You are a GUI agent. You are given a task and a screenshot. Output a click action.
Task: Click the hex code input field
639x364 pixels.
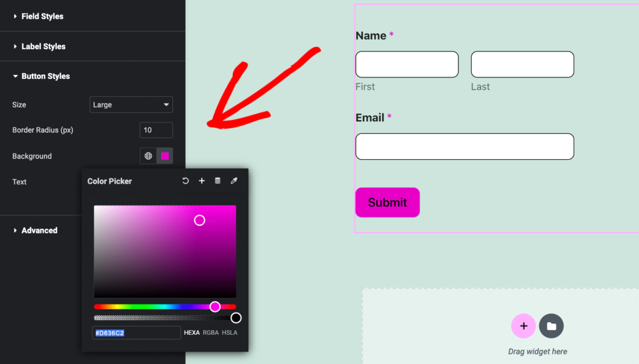pos(136,333)
